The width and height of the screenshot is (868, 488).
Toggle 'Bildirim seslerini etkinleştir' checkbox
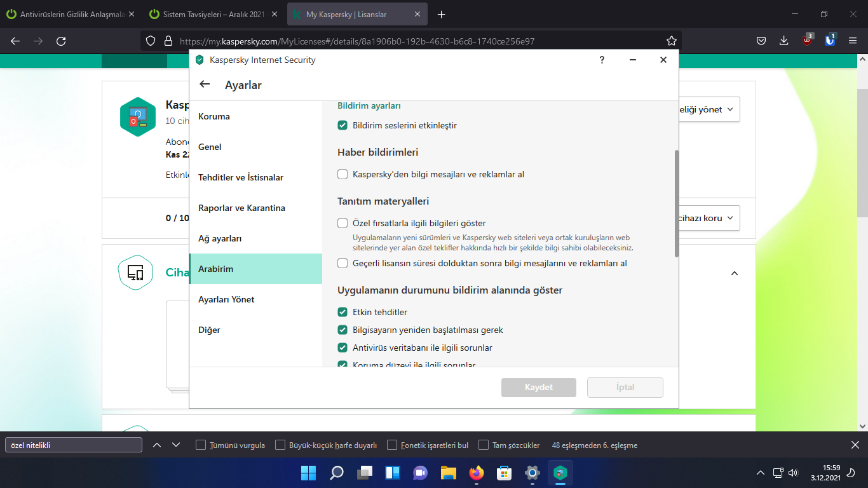[x=342, y=125]
